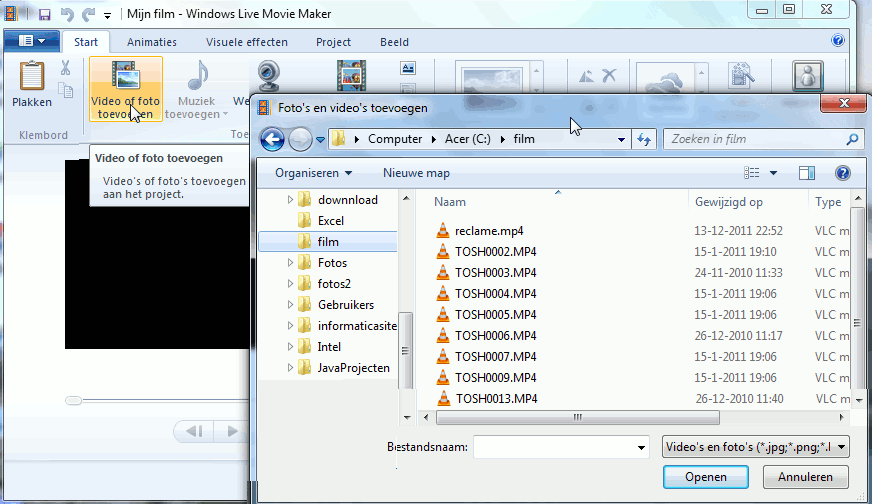Click the Annuleren button
Viewport: 872px width, 504px height.
tap(805, 477)
